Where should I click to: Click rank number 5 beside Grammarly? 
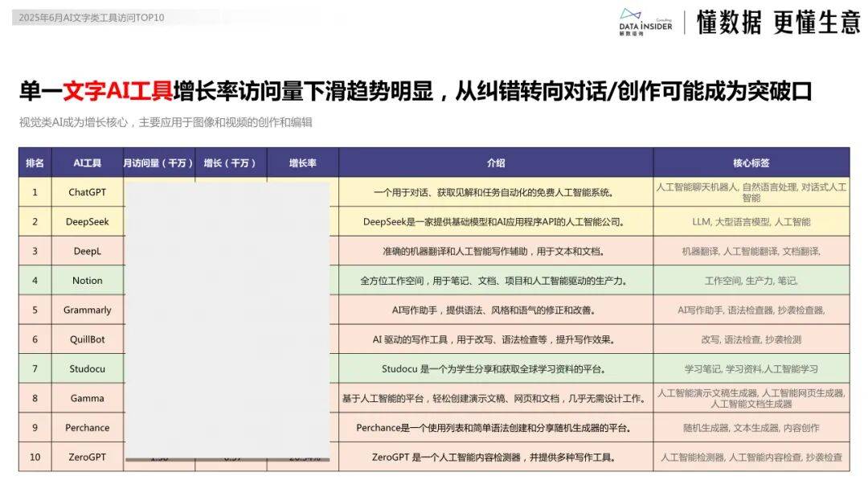coord(35,310)
